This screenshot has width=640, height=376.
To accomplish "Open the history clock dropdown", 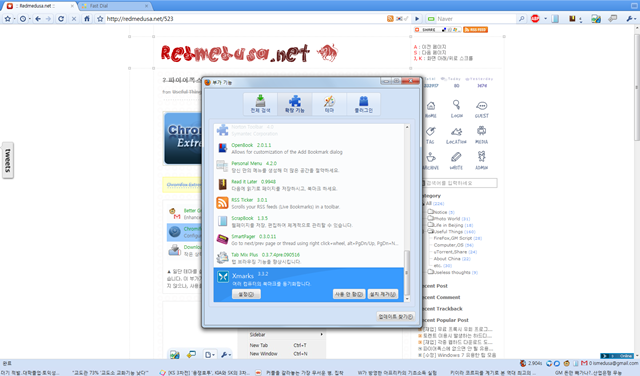I will tap(25, 19).
